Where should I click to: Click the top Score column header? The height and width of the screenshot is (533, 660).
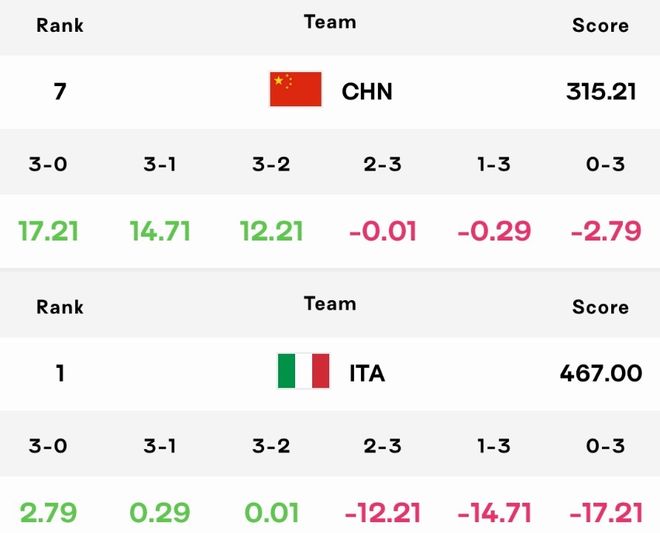(600, 26)
